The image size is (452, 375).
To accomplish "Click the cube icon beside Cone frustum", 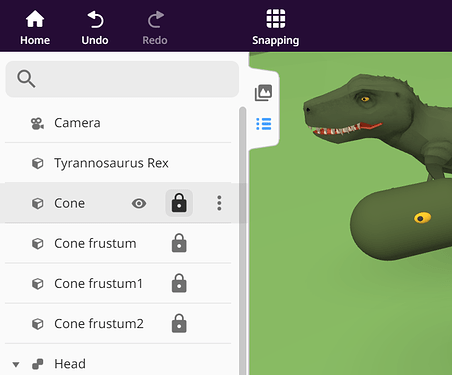I will pos(37,244).
